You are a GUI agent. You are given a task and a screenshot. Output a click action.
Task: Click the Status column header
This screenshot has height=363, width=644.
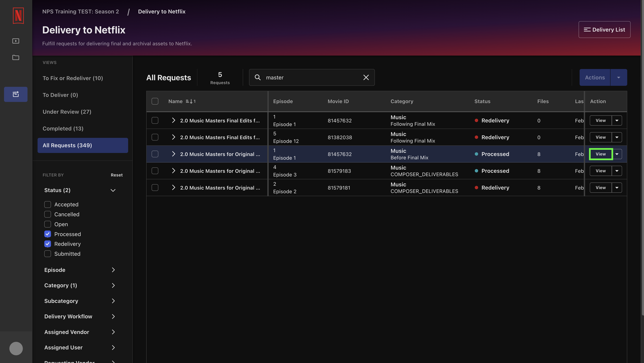482,101
